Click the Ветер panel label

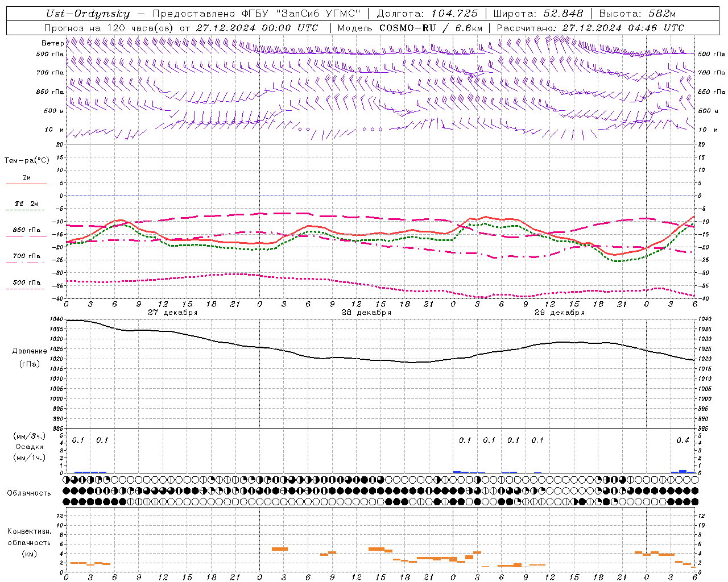click(x=52, y=43)
